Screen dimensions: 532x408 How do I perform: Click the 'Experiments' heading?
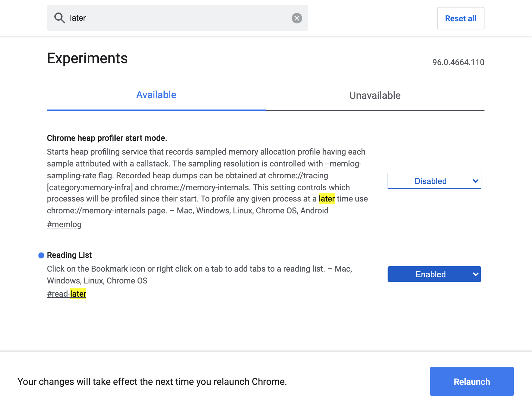[x=87, y=58]
